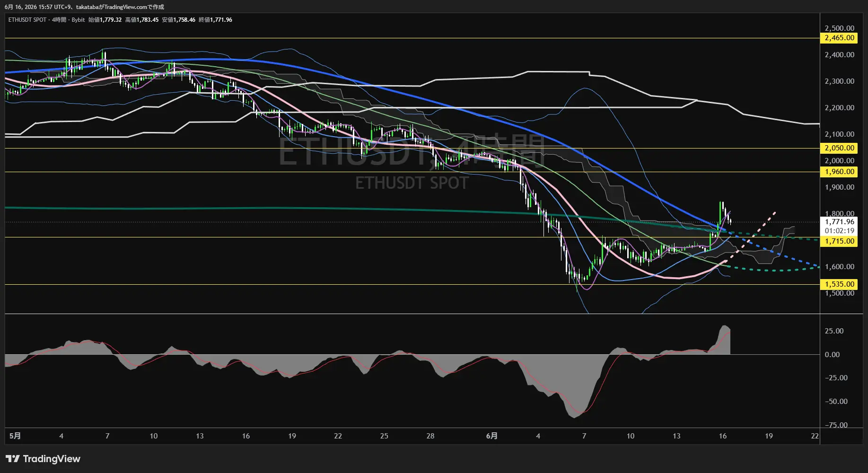
Task: Click the −25.00 indicator scale label
Action: (x=836, y=378)
